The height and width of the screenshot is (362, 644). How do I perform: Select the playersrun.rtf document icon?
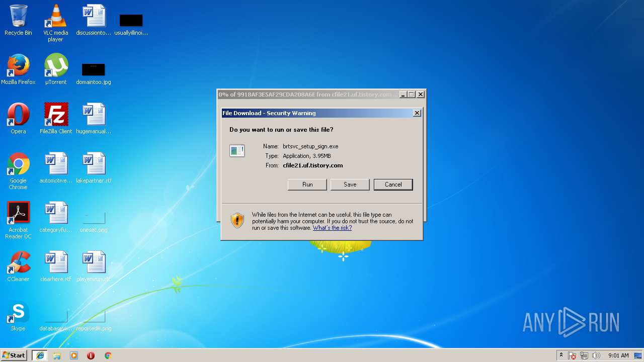tap(94, 266)
